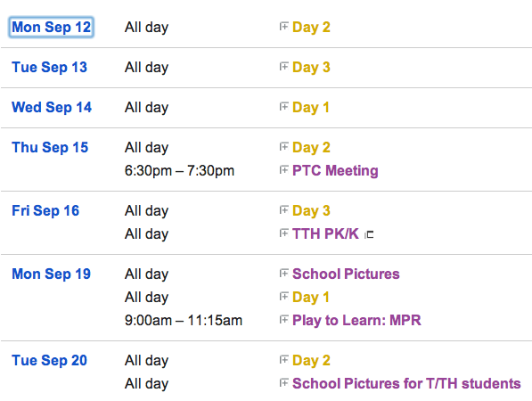This screenshot has height=401, width=532.
Task: Expand Day 3 event on Tue Sep 13
Action: pos(283,66)
